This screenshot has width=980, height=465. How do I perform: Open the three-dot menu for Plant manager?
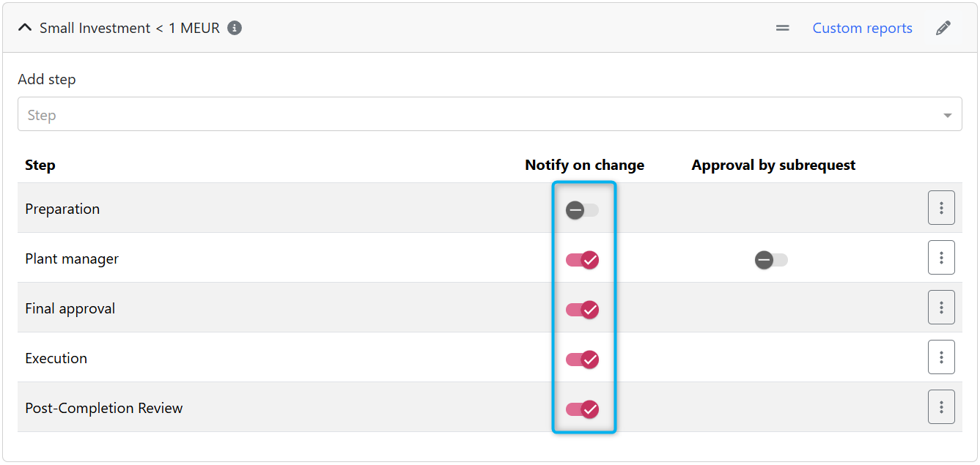pos(941,258)
